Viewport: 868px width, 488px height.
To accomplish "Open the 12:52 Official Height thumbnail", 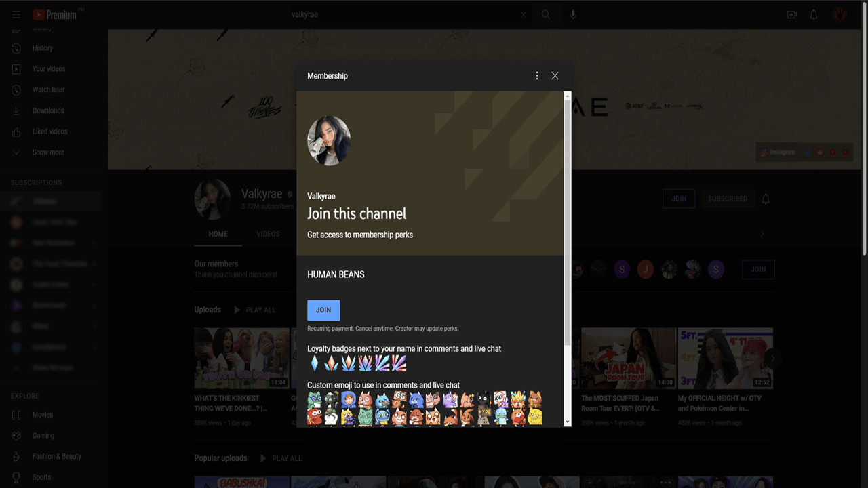I will (x=726, y=358).
